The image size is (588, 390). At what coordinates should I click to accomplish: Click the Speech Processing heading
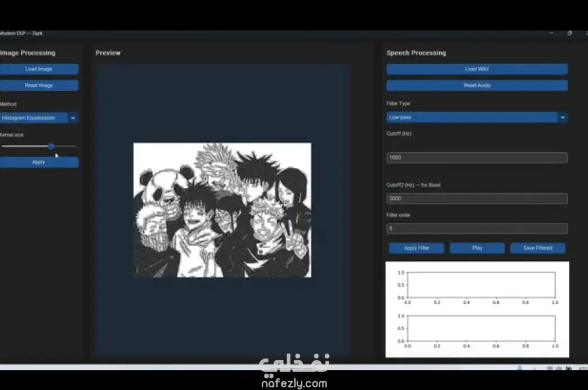tap(416, 53)
